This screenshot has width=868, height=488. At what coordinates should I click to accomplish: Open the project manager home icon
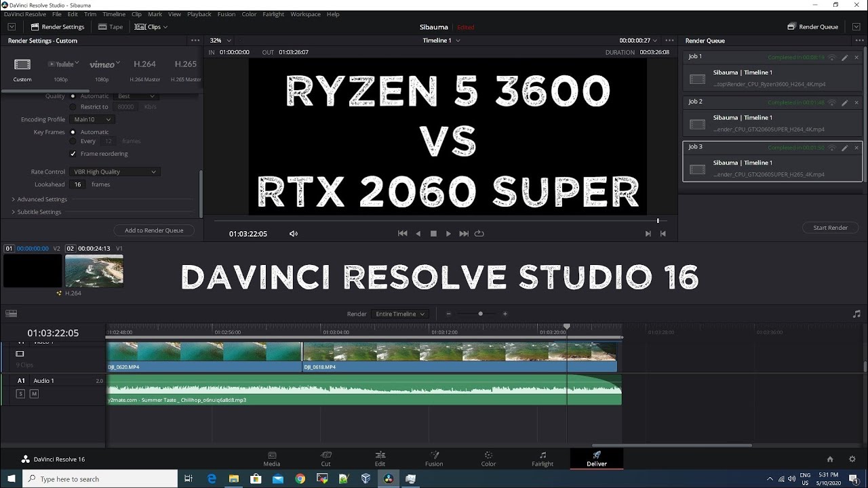830,459
